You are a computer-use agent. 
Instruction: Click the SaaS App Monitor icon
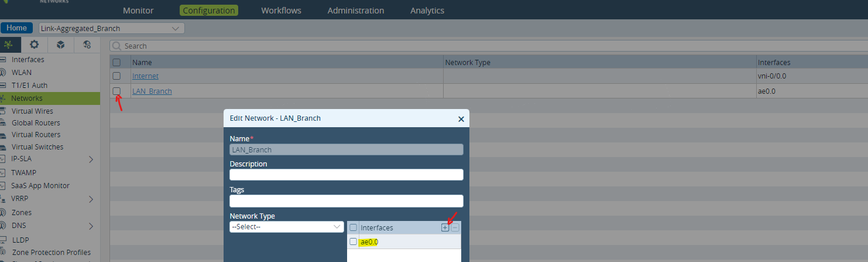(x=3, y=186)
